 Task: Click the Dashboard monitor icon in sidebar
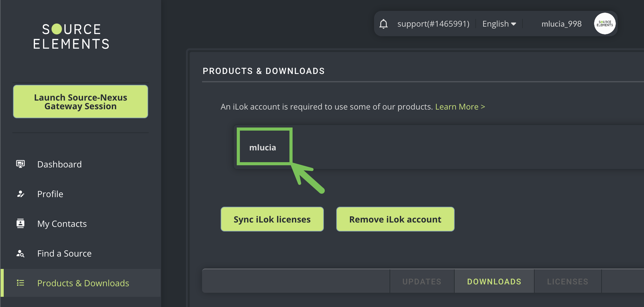point(20,164)
